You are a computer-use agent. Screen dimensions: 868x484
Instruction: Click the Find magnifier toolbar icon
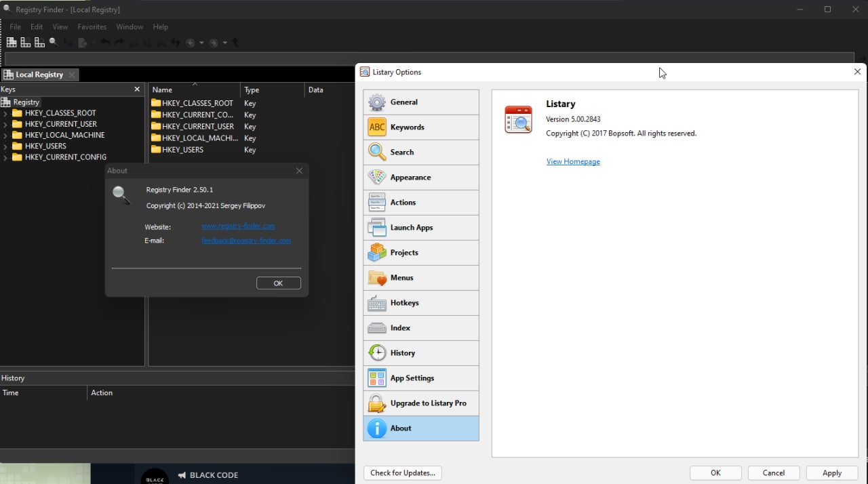coord(53,42)
